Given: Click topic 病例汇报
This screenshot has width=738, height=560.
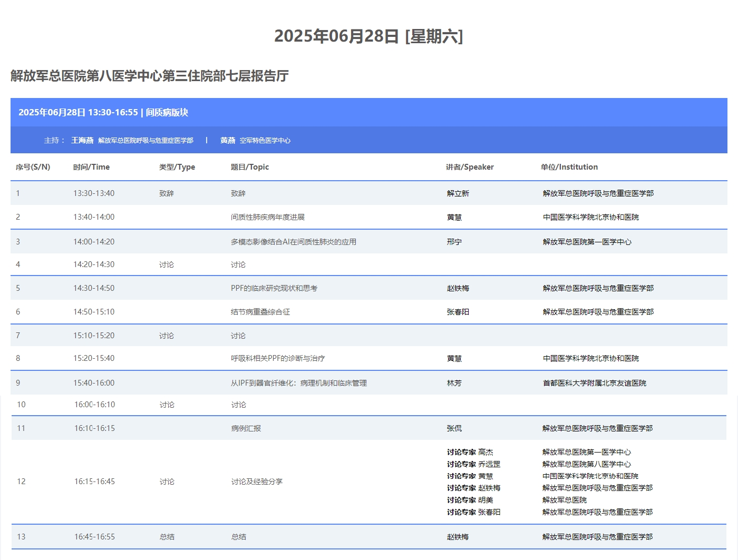Looking at the screenshot, I should (246, 428).
